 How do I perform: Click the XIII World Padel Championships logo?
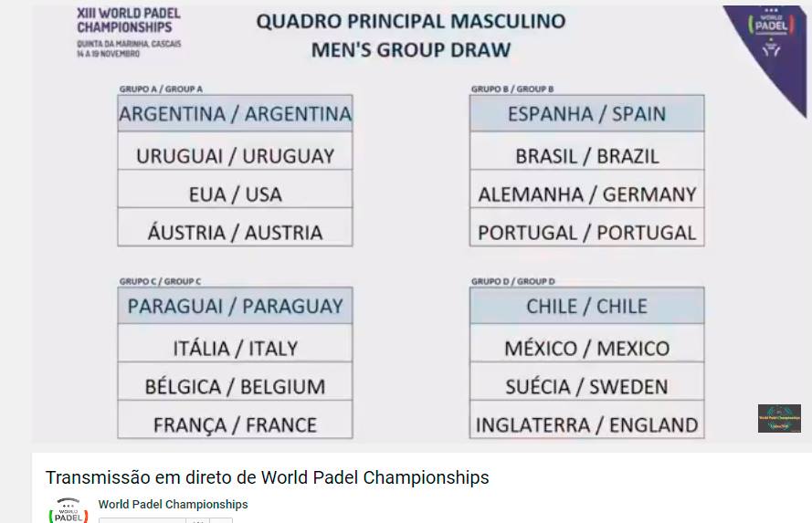pyautogui.click(x=129, y=32)
